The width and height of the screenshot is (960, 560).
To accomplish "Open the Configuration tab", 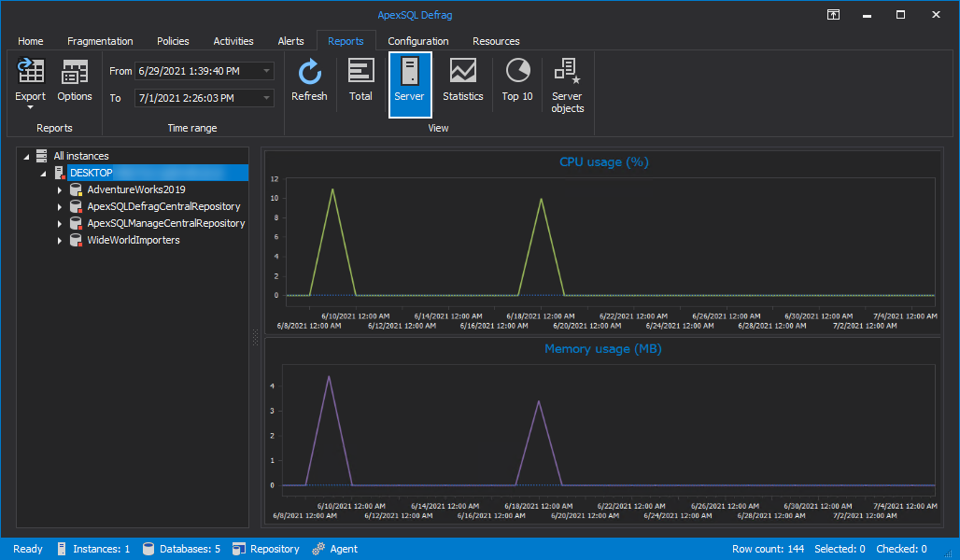I will click(418, 41).
